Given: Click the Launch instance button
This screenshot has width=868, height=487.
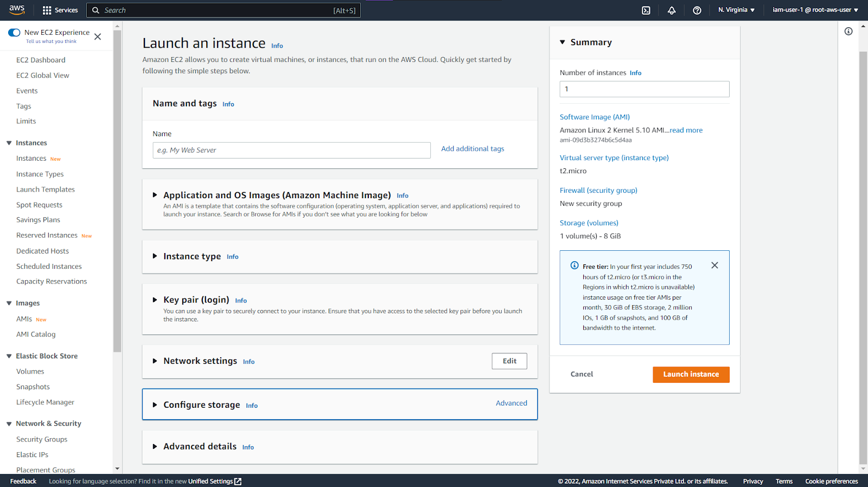Looking at the screenshot, I should [x=691, y=375].
